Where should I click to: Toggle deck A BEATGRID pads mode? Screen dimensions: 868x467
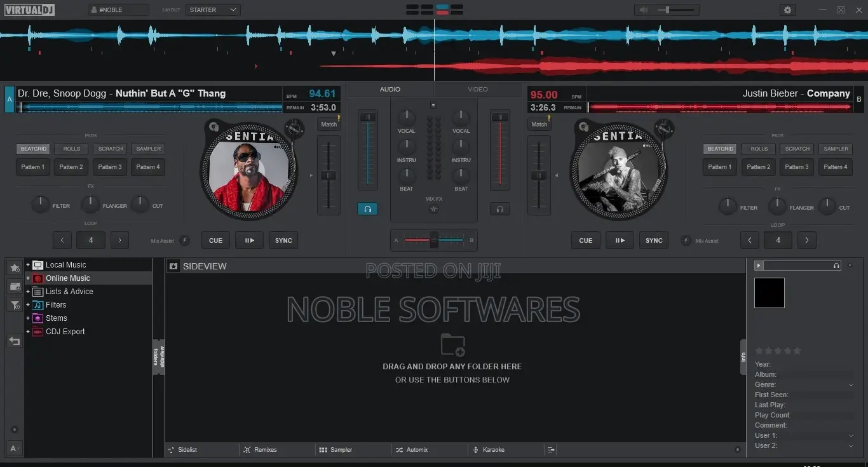[x=34, y=149]
